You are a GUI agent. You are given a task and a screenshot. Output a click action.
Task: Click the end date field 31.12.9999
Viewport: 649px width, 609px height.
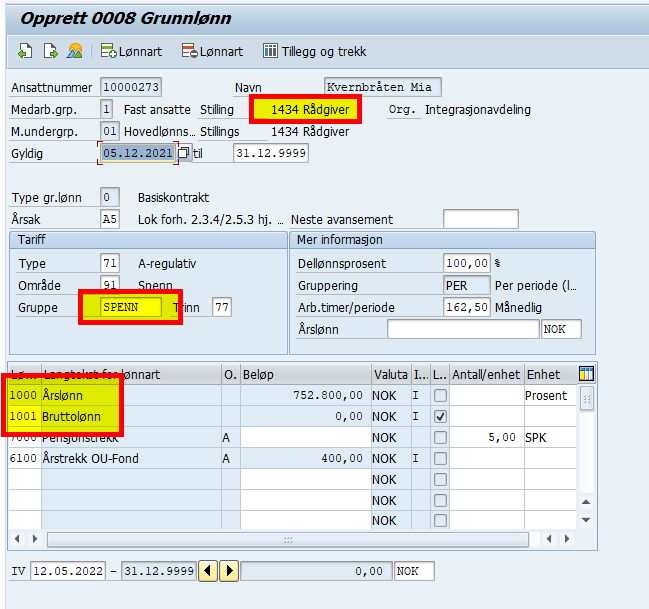click(271, 153)
